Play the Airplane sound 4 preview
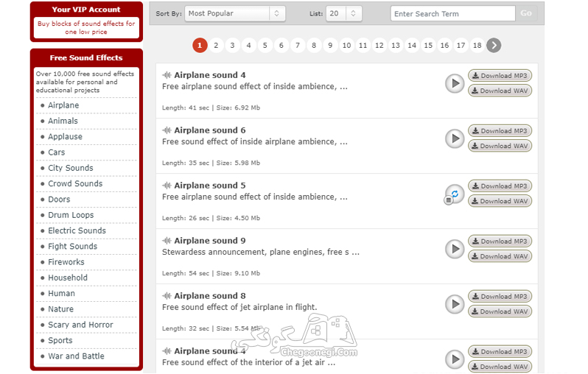 [455, 83]
